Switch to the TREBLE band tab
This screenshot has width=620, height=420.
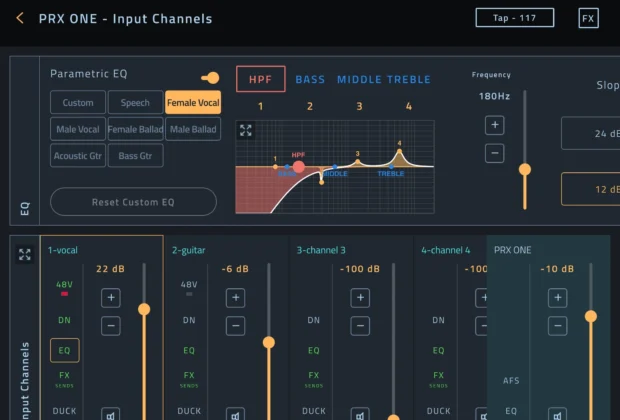tap(408, 79)
